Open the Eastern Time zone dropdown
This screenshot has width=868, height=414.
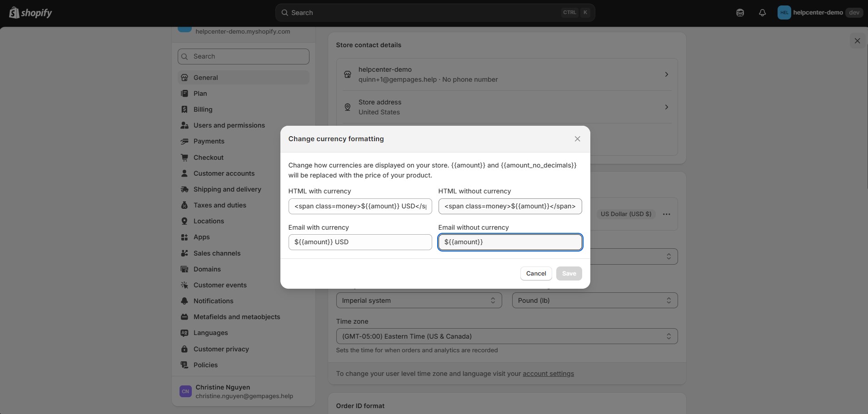506,336
